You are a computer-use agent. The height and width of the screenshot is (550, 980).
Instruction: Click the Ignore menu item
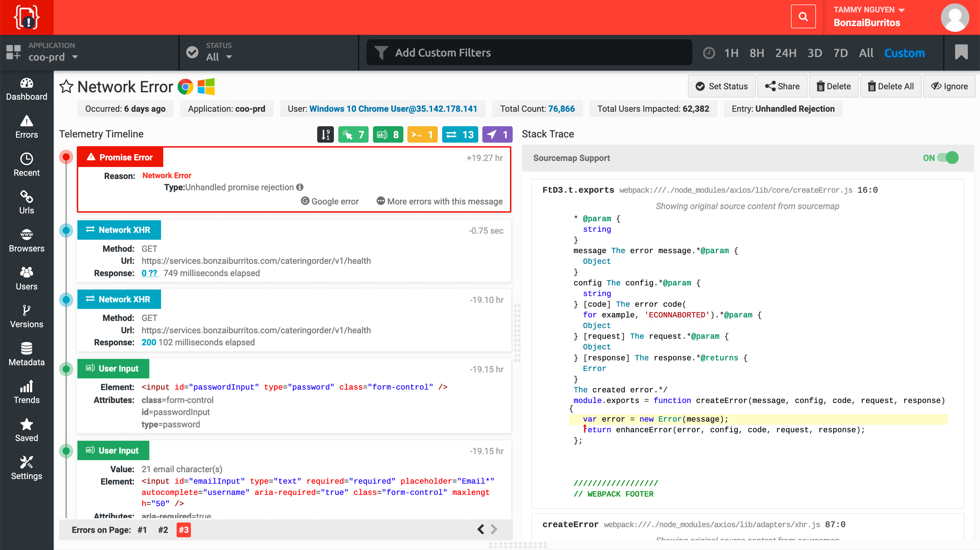click(950, 86)
